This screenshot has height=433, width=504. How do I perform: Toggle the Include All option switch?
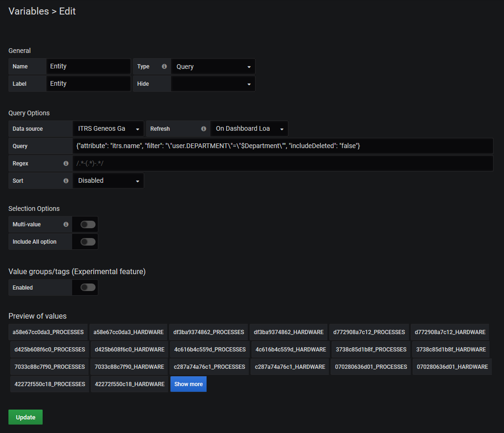click(x=88, y=242)
